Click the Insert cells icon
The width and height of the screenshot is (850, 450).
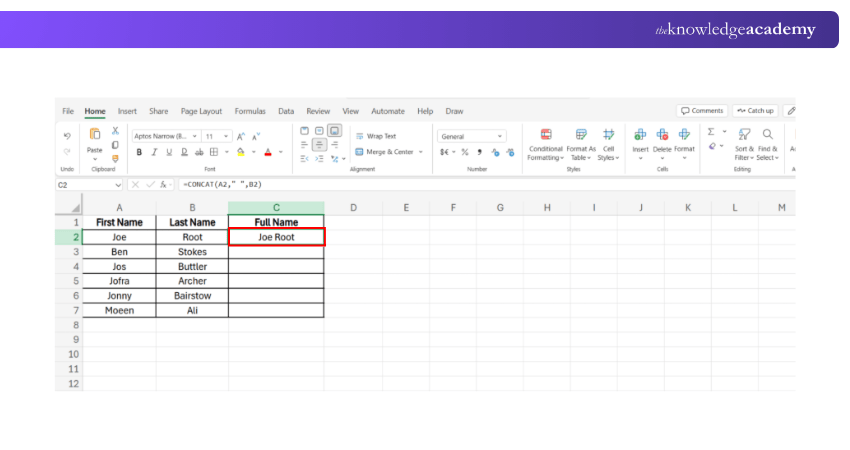coord(640,134)
